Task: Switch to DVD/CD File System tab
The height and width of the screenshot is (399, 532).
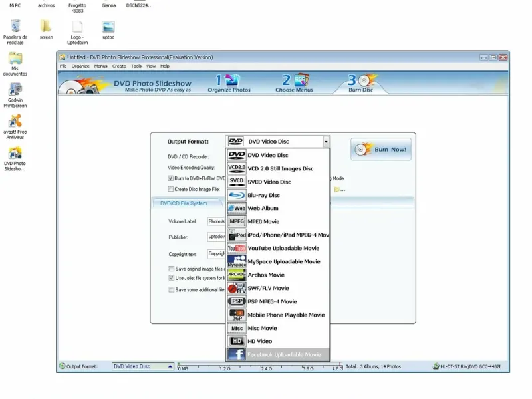Action: pyautogui.click(x=184, y=203)
